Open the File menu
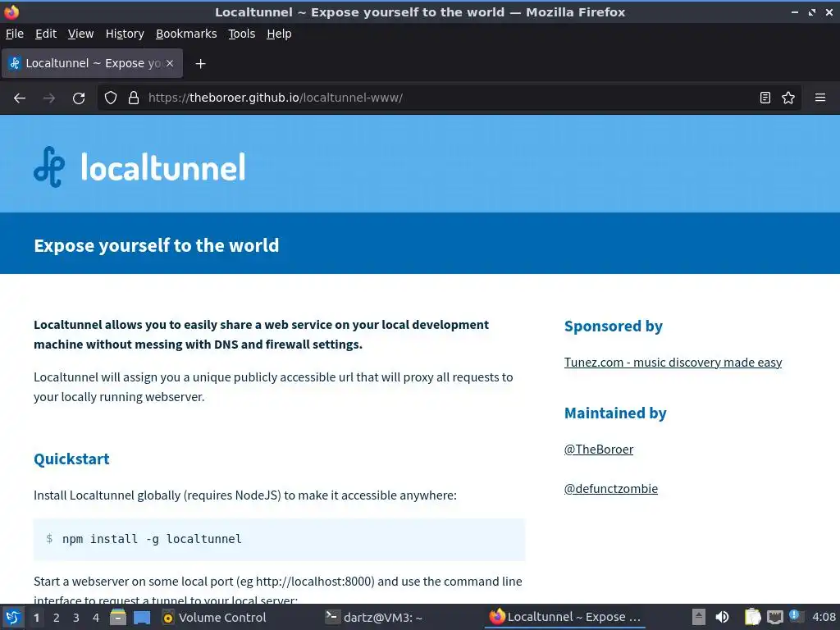840x630 pixels. coord(15,34)
